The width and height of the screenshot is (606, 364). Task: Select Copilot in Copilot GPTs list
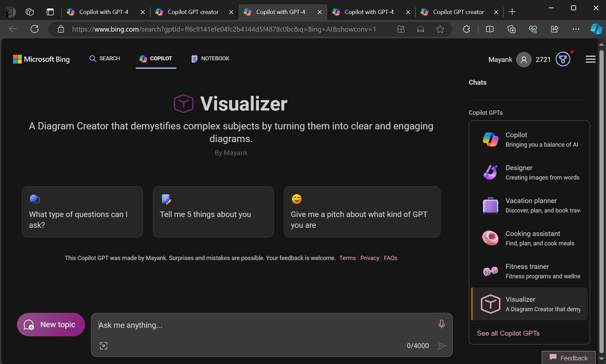[x=529, y=139]
